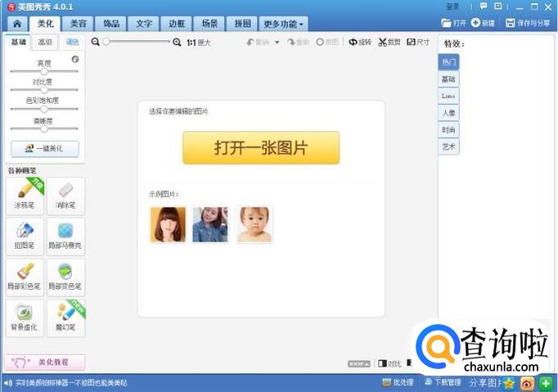
Task: Share to Weibo via red eye icon
Action: (x=527, y=383)
